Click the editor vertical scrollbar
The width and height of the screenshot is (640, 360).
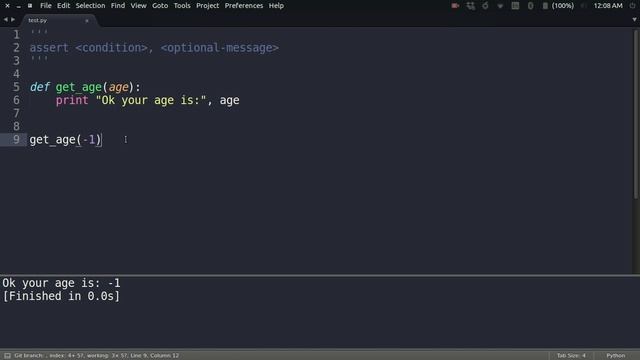pos(635,114)
